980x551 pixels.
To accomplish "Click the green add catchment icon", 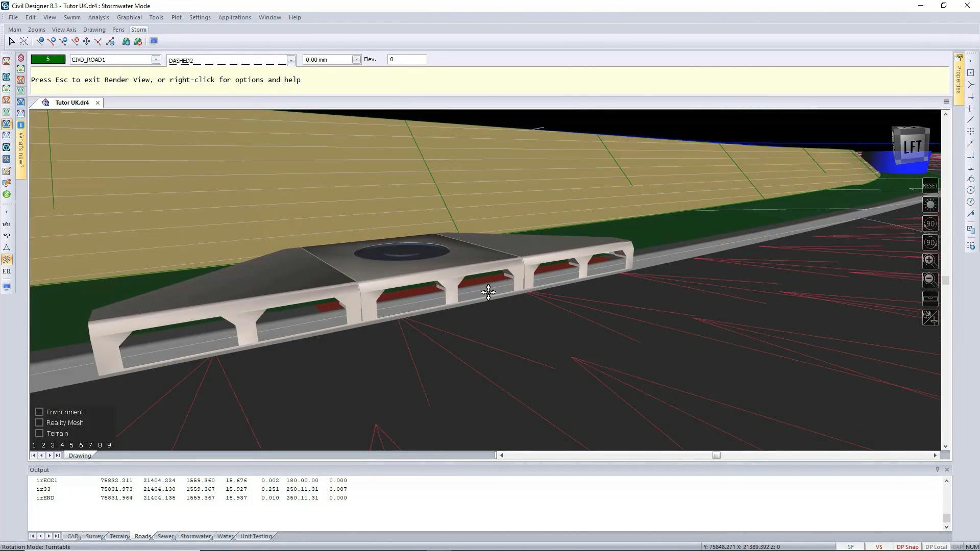I will [x=126, y=41].
